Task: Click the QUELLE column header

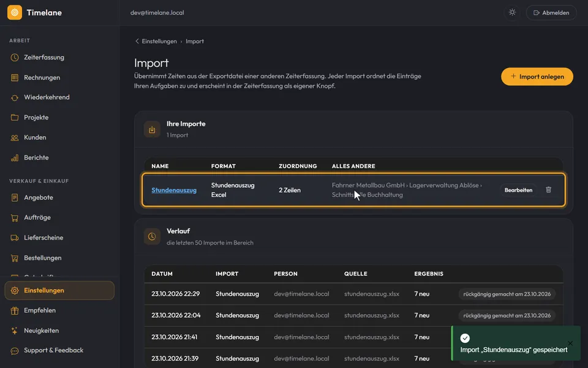Action: pos(355,274)
